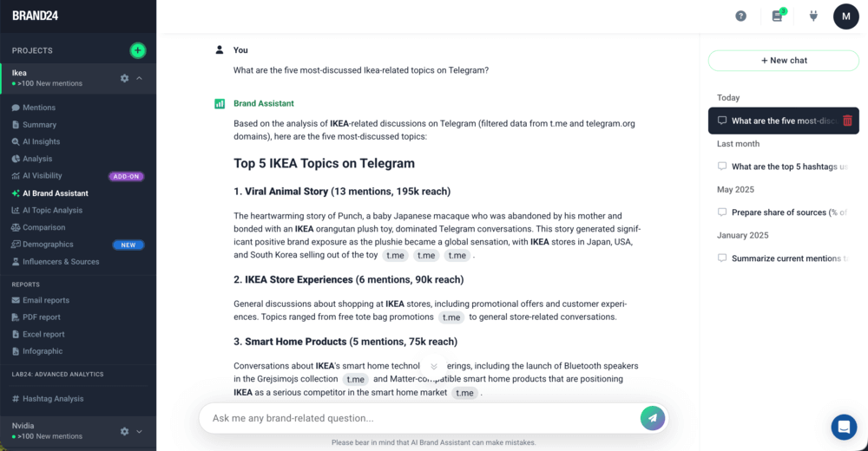Delete the selected chat with trash icon
The width and height of the screenshot is (868, 451).
[x=847, y=121]
